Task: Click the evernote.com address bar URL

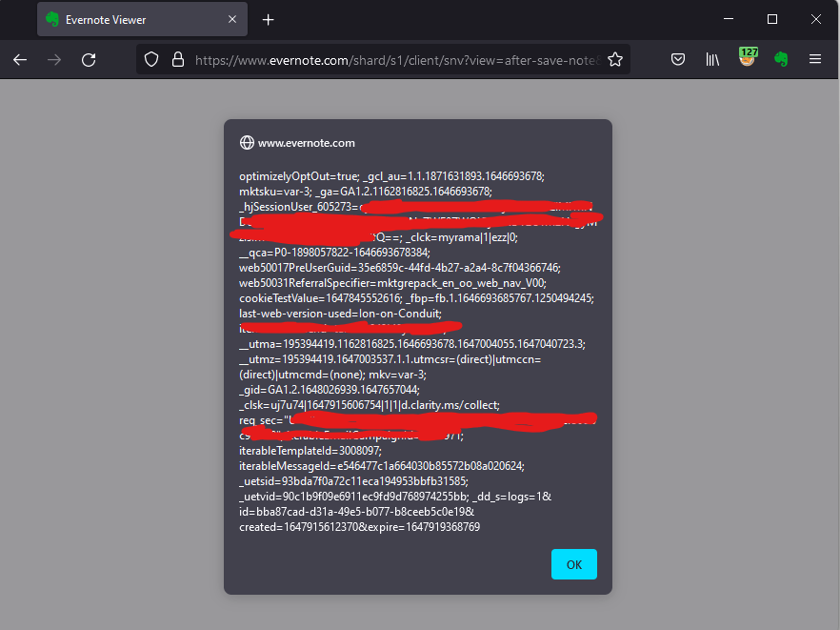Action: [397, 60]
